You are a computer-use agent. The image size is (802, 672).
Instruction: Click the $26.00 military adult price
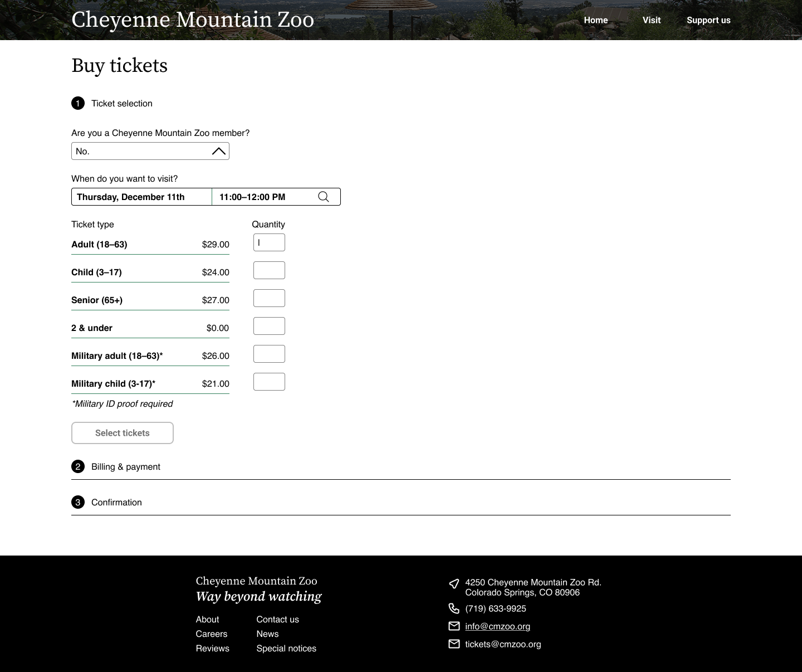216,356
